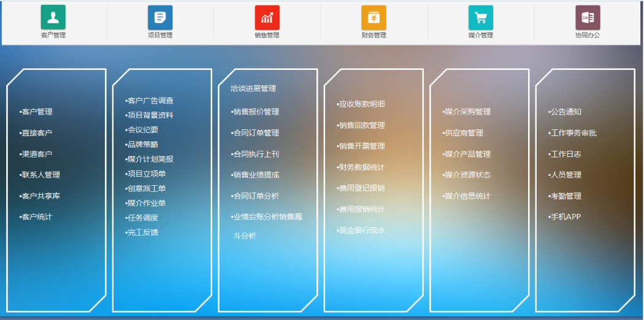Open the 客户管理 tab label

click(53, 36)
